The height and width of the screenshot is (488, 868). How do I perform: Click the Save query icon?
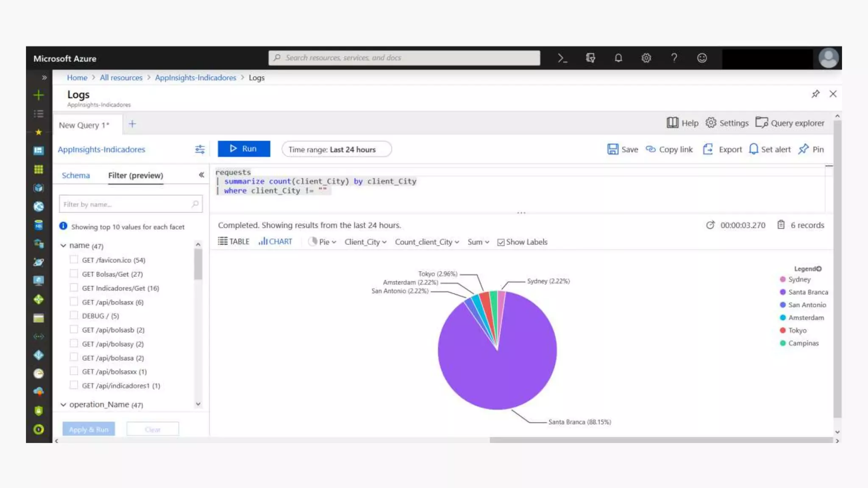612,149
